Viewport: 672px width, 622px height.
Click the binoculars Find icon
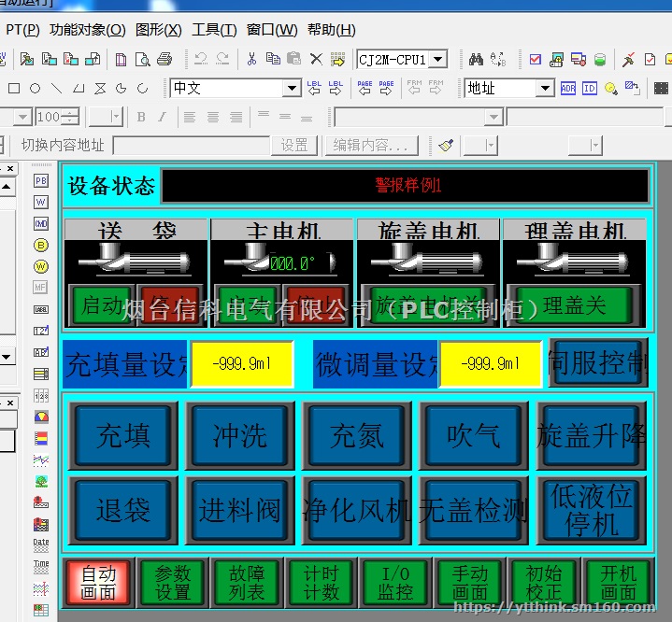coord(476,59)
